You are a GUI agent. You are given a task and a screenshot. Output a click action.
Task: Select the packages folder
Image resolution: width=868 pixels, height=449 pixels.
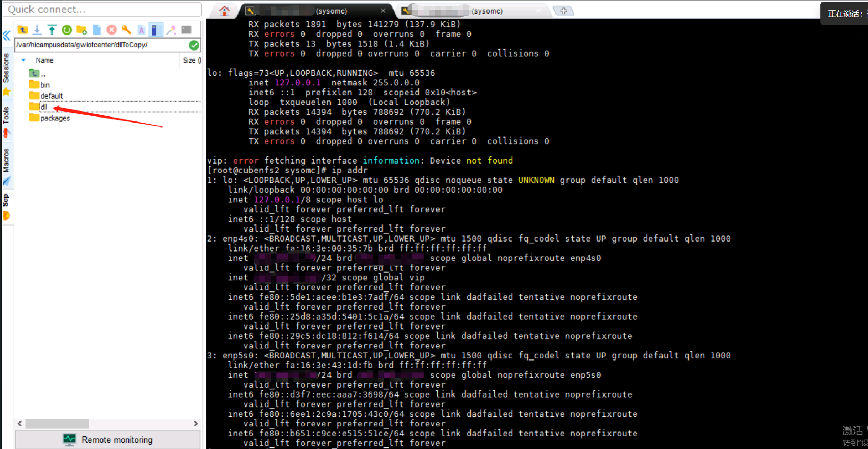(50, 118)
